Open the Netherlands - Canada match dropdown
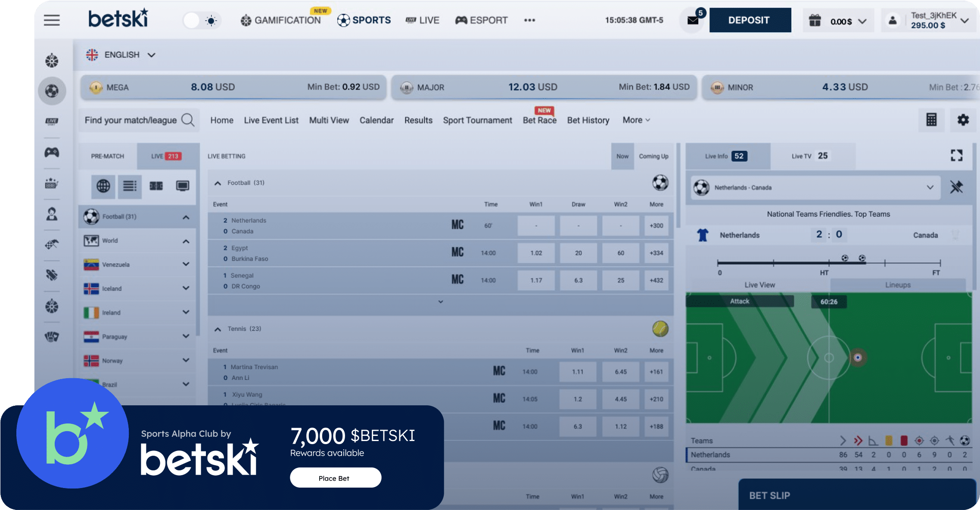980x510 pixels. (x=815, y=187)
